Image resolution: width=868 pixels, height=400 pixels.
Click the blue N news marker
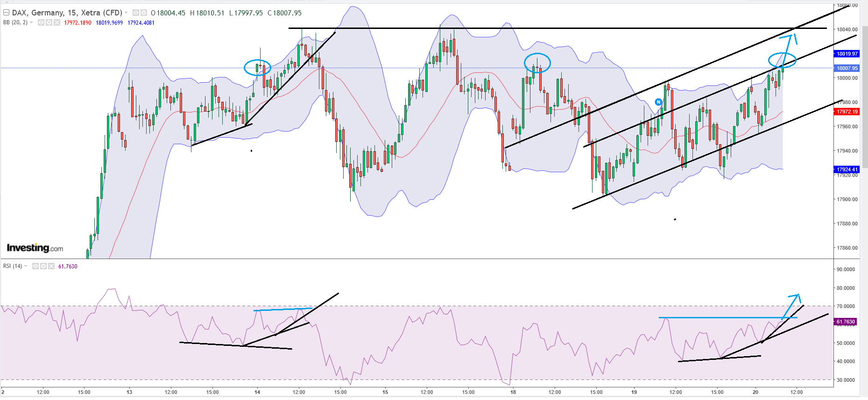[x=658, y=102]
